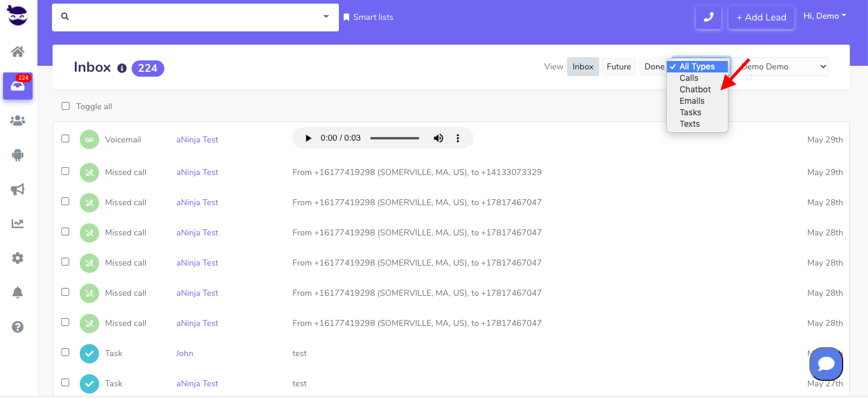Screen dimensions: 868x399
Task: Open the megaphone campaigns icon
Action: pyautogui.click(x=18, y=190)
